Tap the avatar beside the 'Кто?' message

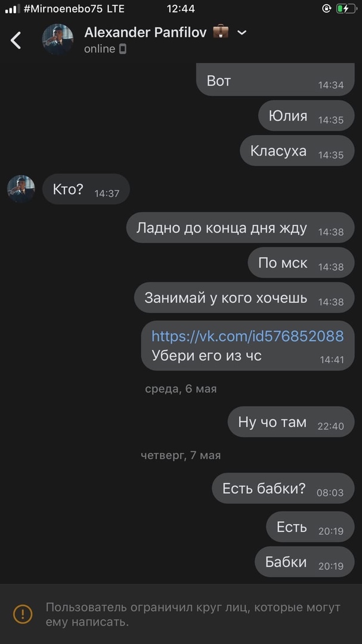click(21, 189)
